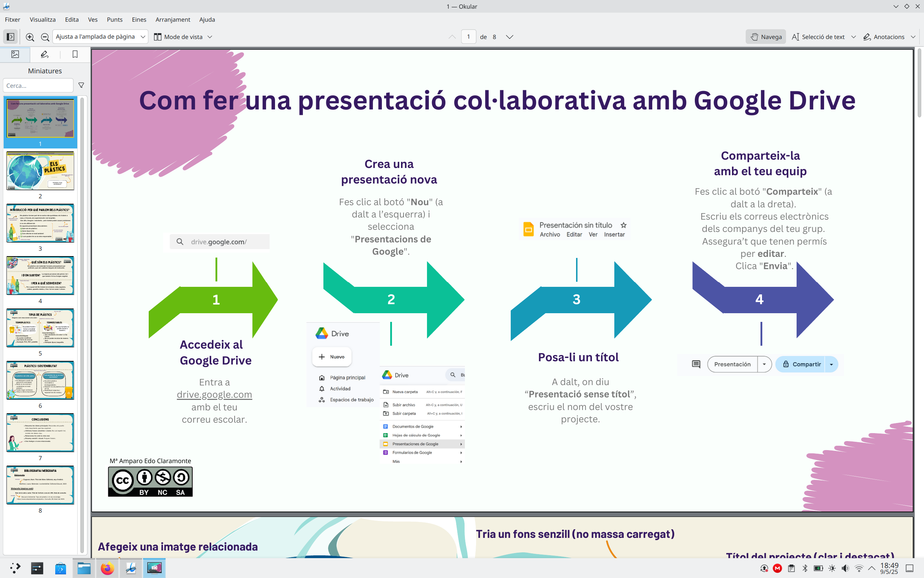The image size is (924, 578).
Task: Click the Cerca search field
Action: coord(38,85)
